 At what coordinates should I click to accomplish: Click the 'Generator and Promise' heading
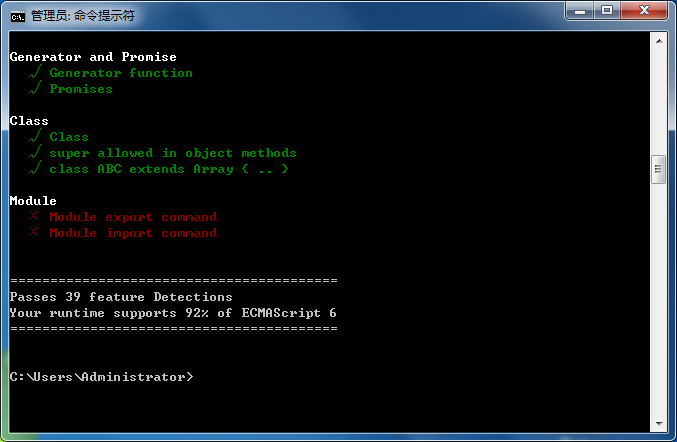coord(93,57)
